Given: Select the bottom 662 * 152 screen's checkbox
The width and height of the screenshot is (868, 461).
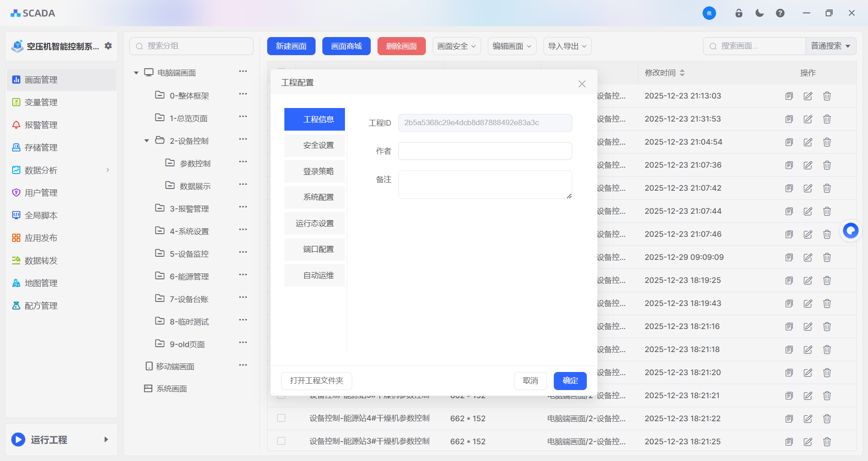Looking at the screenshot, I should coord(281,441).
